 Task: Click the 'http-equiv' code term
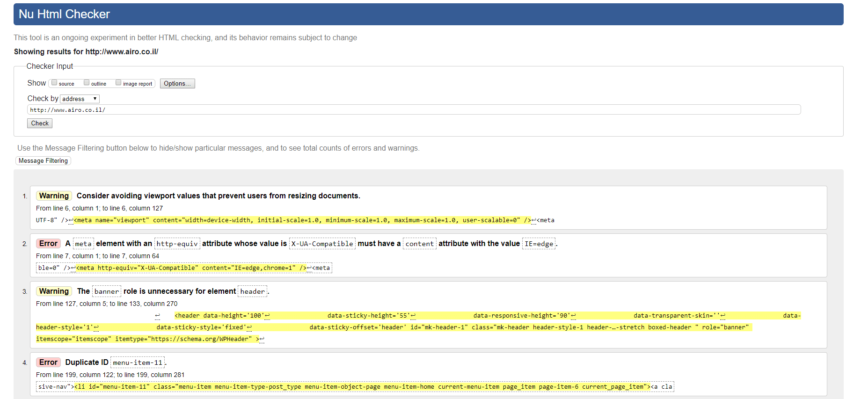tap(177, 244)
